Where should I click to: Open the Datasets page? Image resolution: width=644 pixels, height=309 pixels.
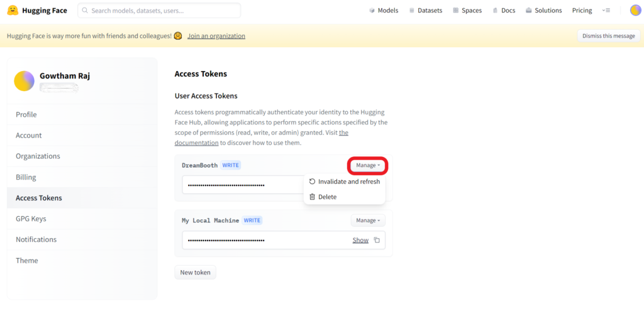(x=426, y=10)
